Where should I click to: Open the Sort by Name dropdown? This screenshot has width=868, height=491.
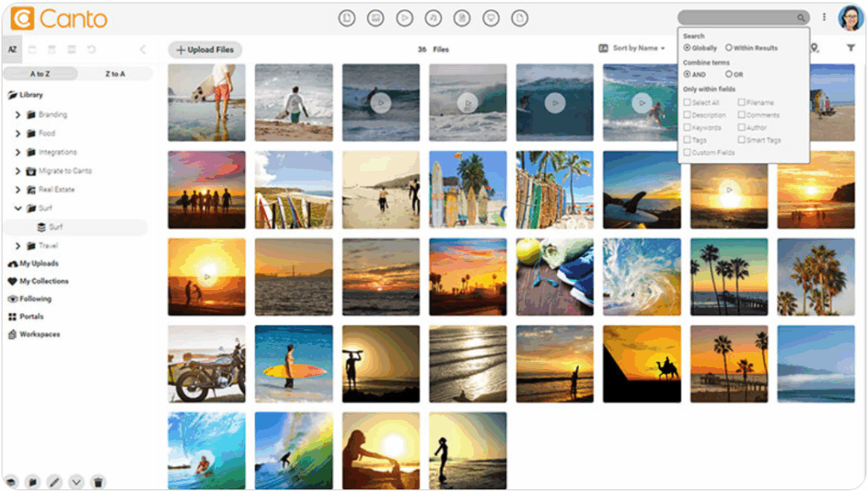(x=637, y=48)
